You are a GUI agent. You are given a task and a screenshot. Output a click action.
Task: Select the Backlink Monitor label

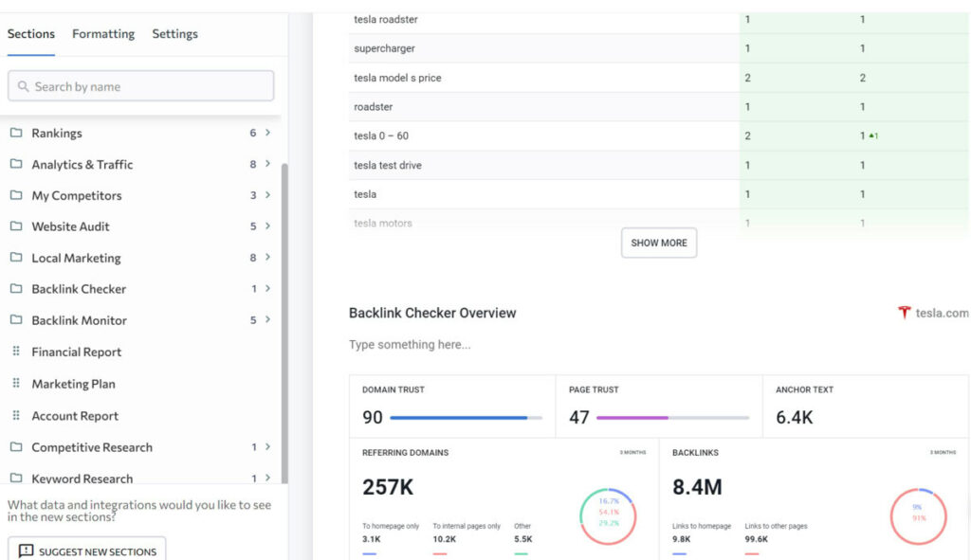tap(80, 320)
